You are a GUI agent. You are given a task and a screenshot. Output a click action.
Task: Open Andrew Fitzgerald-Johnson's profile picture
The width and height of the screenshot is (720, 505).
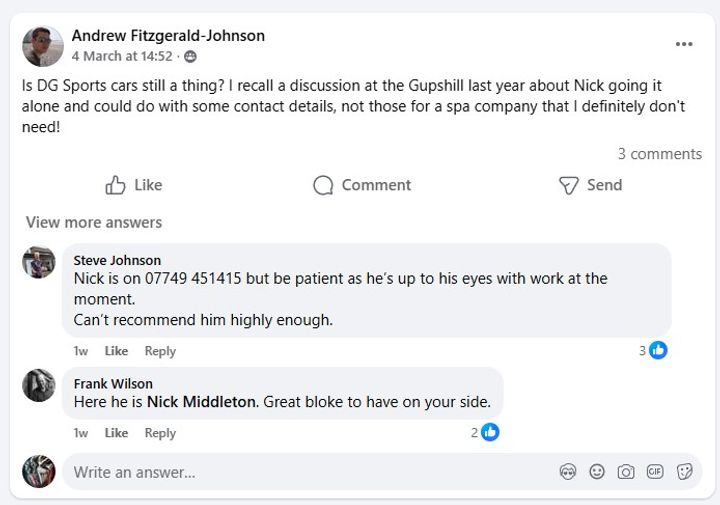pyautogui.click(x=43, y=46)
